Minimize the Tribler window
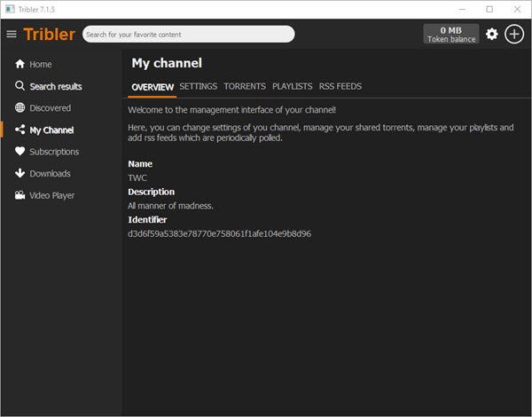The image size is (532, 417). click(462, 9)
